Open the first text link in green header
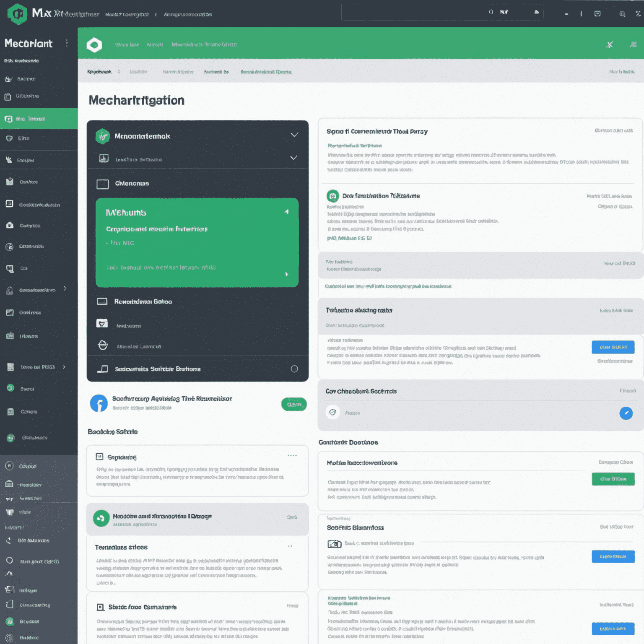The height and width of the screenshot is (644, 644). click(x=127, y=44)
